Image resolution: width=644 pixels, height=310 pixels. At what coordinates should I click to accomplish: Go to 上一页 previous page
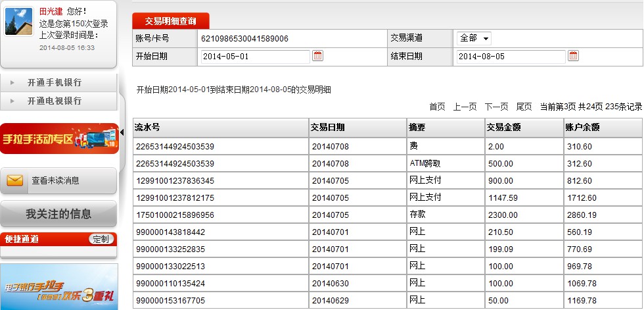[465, 107]
